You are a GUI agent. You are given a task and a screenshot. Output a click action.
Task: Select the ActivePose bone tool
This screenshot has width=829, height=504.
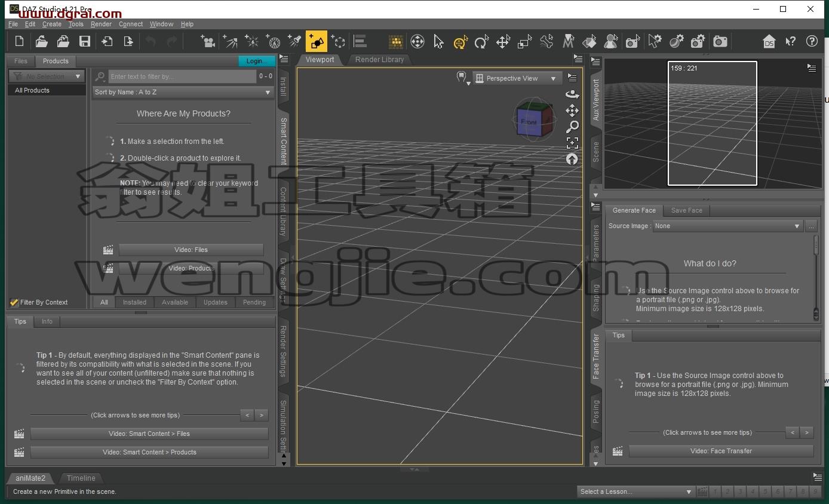(x=546, y=41)
